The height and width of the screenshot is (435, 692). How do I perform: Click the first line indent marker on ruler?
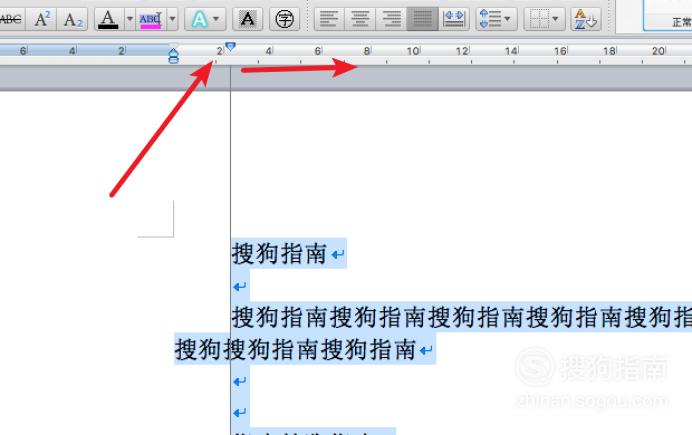pos(230,46)
